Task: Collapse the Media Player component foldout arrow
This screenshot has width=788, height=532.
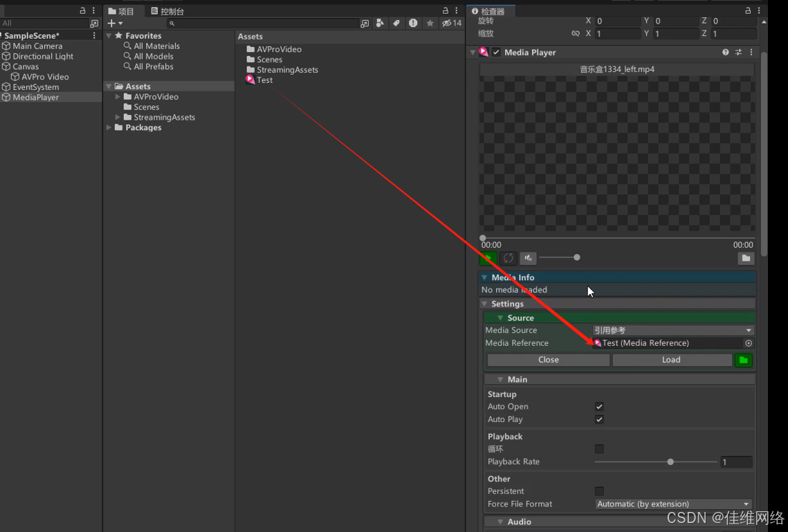Action: 473,53
